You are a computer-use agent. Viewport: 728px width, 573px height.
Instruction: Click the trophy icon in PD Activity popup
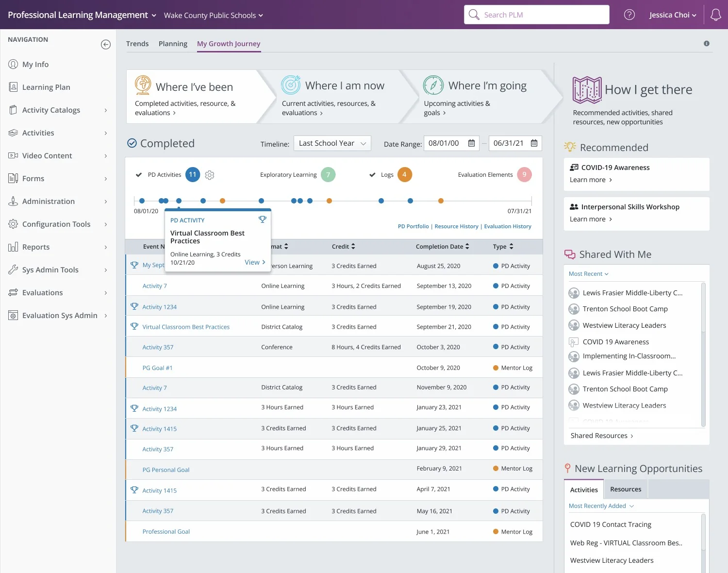[263, 219]
